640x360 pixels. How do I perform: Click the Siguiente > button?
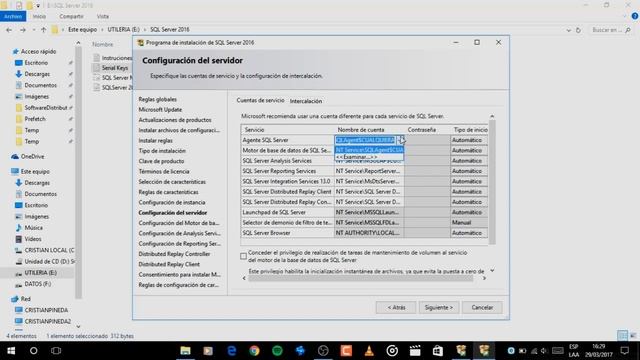click(439, 307)
